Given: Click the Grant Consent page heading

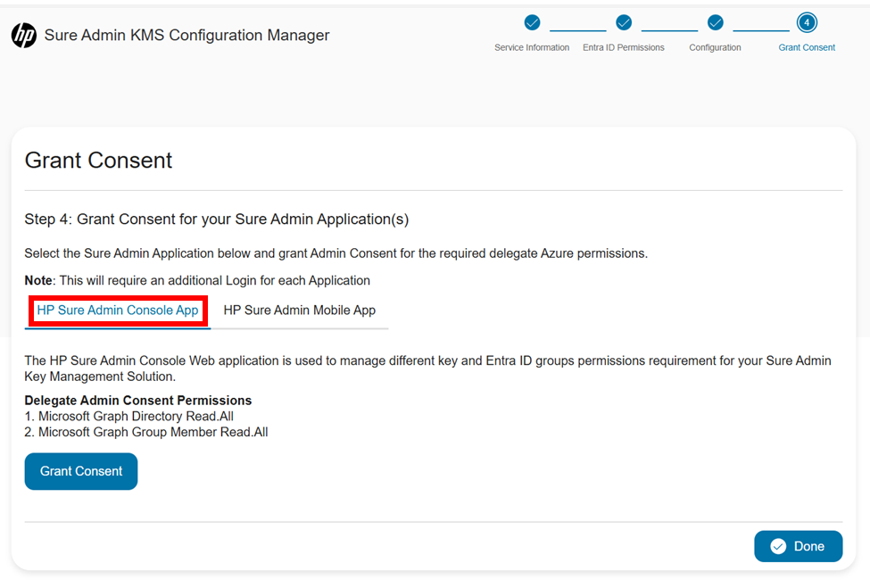Looking at the screenshot, I should tap(98, 161).
